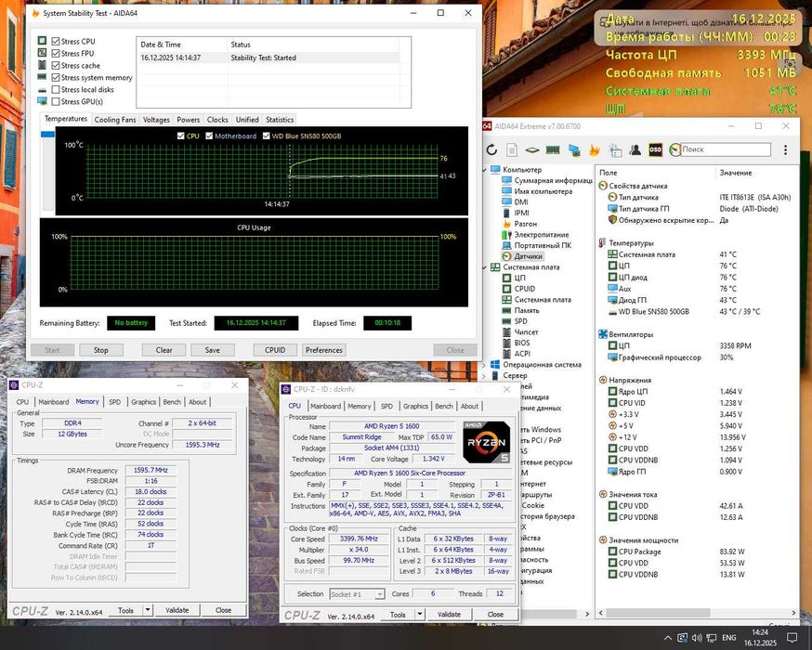Click the Ryzen 5 logo in CPU-Z
Viewport: 812px width, 650px height.
[486, 442]
